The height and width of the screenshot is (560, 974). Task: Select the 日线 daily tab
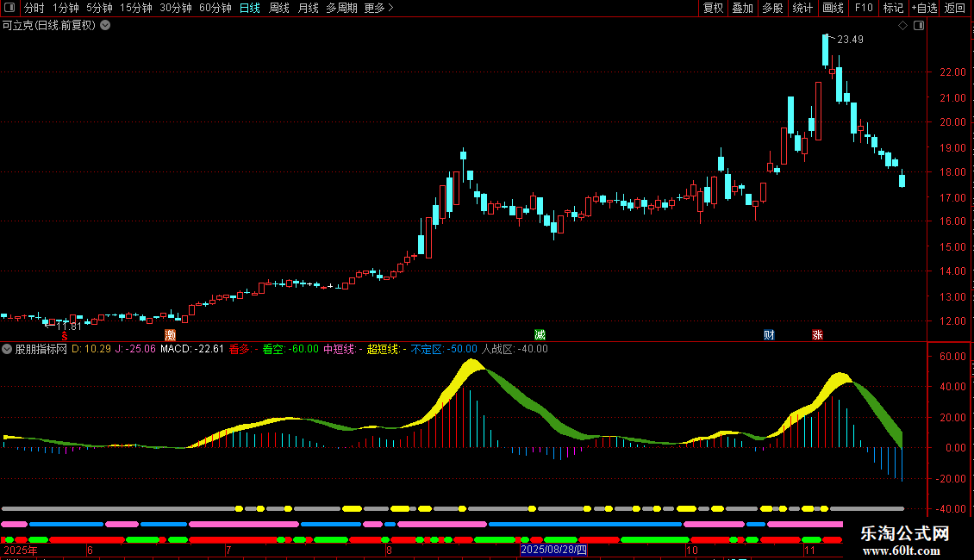[x=250, y=8]
